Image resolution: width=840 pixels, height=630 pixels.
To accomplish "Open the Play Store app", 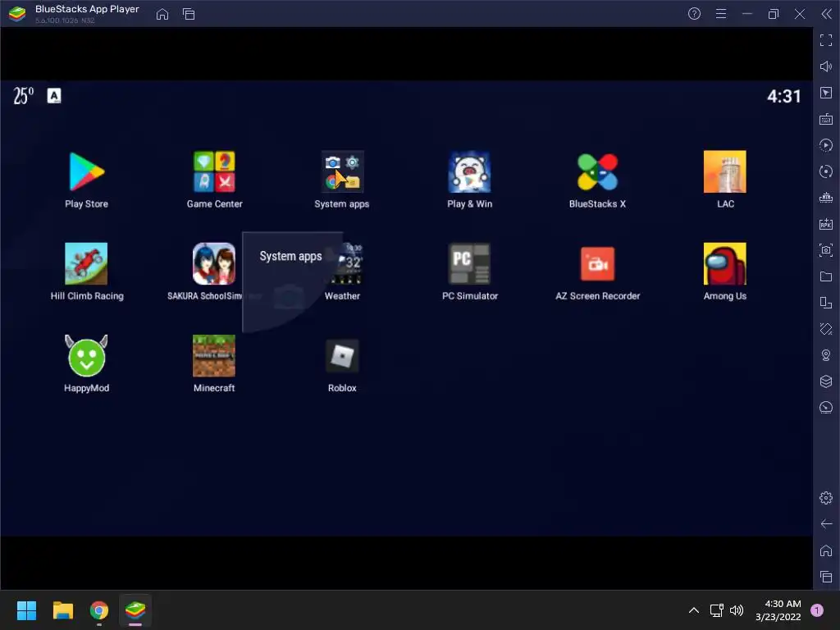I will coord(86,172).
